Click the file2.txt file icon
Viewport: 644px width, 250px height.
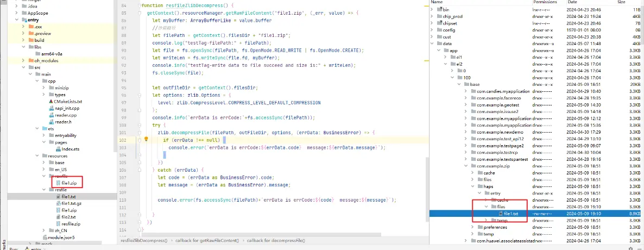tap(58, 217)
